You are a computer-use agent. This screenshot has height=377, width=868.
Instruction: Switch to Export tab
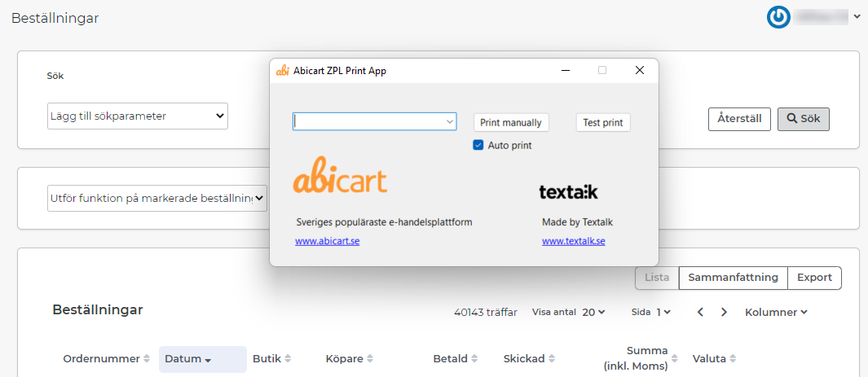[814, 278]
